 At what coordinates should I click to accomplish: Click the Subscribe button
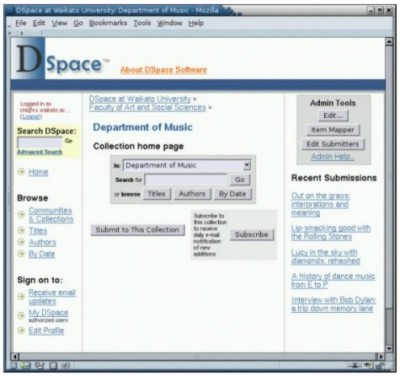tap(252, 234)
